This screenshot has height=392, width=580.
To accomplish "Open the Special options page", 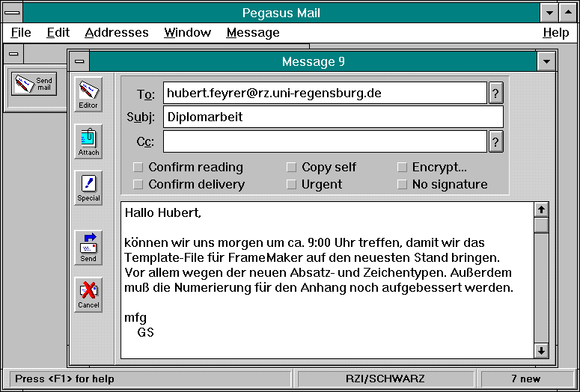I will point(88,188).
